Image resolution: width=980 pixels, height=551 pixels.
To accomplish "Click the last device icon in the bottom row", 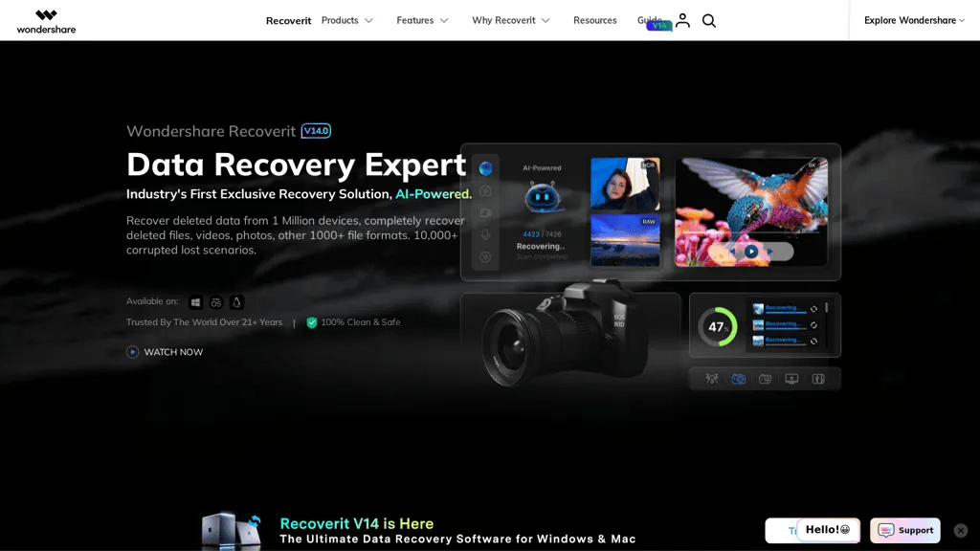I will click(818, 379).
